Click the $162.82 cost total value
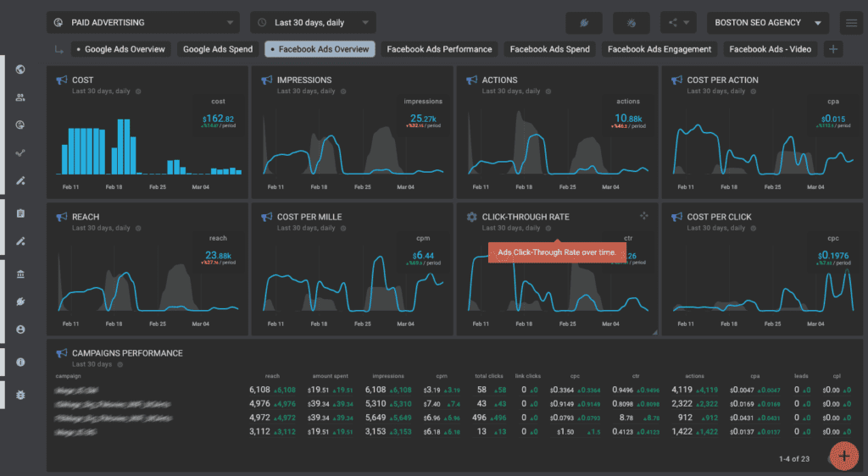This screenshot has height=476, width=868. coord(218,119)
